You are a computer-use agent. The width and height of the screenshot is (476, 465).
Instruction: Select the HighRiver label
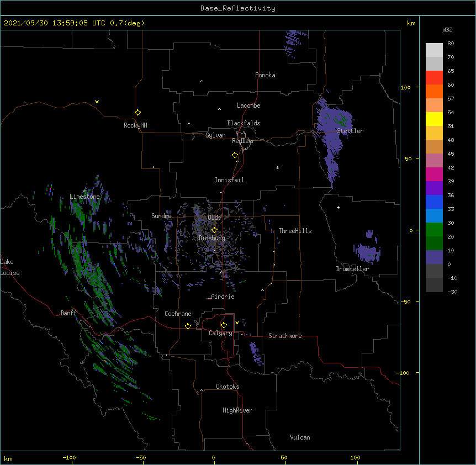point(237,410)
